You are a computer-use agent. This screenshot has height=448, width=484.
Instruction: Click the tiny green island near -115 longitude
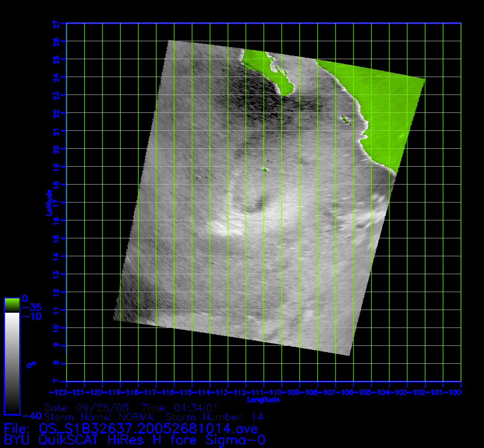pyautogui.click(x=196, y=178)
